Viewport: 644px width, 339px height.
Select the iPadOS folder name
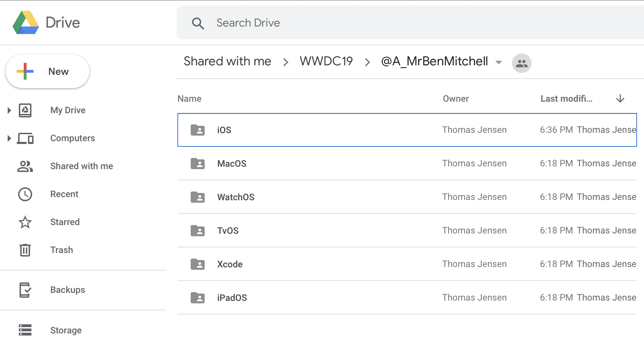click(232, 298)
